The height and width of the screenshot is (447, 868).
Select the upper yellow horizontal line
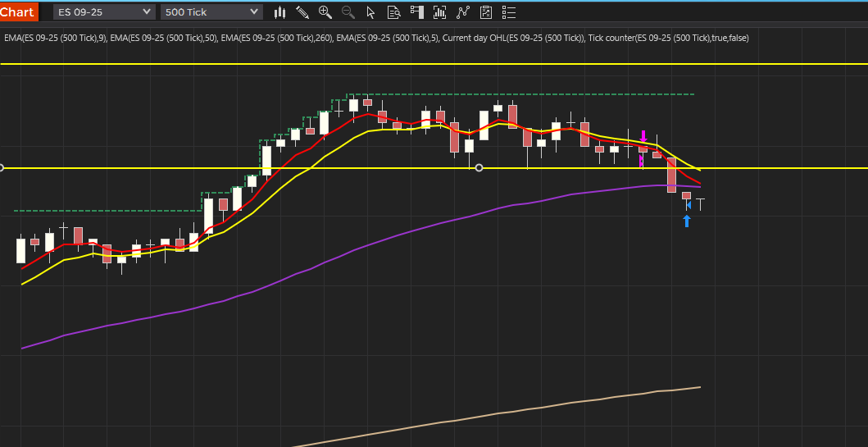434,64
